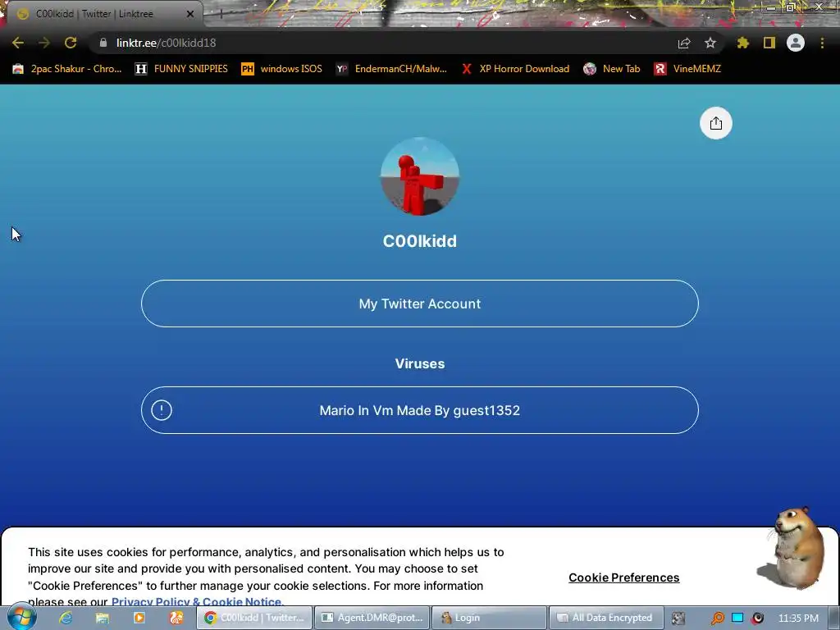Click the C00lkidd profile name
This screenshot has width=840, height=630.
pyautogui.click(x=420, y=241)
